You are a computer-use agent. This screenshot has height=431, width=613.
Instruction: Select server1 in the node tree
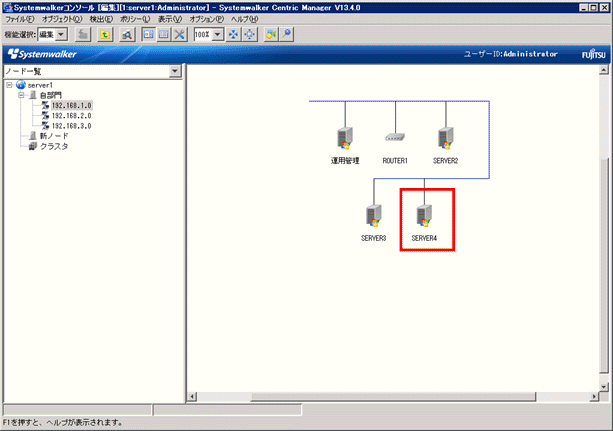pyautogui.click(x=40, y=85)
